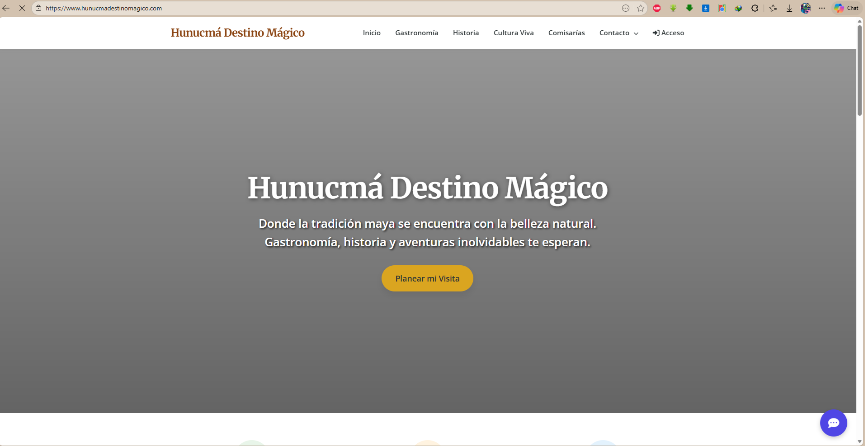This screenshot has width=868, height=446.
Task: Open the browser profile avatar
Action: 806,8
